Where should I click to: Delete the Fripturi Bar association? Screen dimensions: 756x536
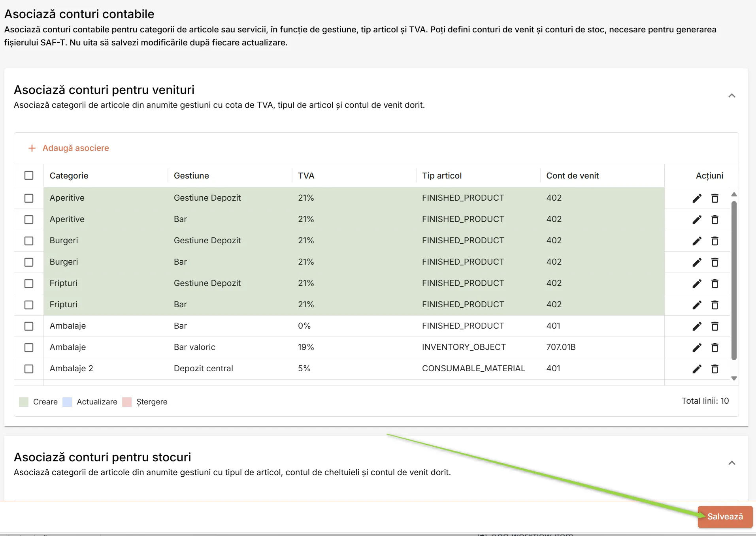coord(715,305)
